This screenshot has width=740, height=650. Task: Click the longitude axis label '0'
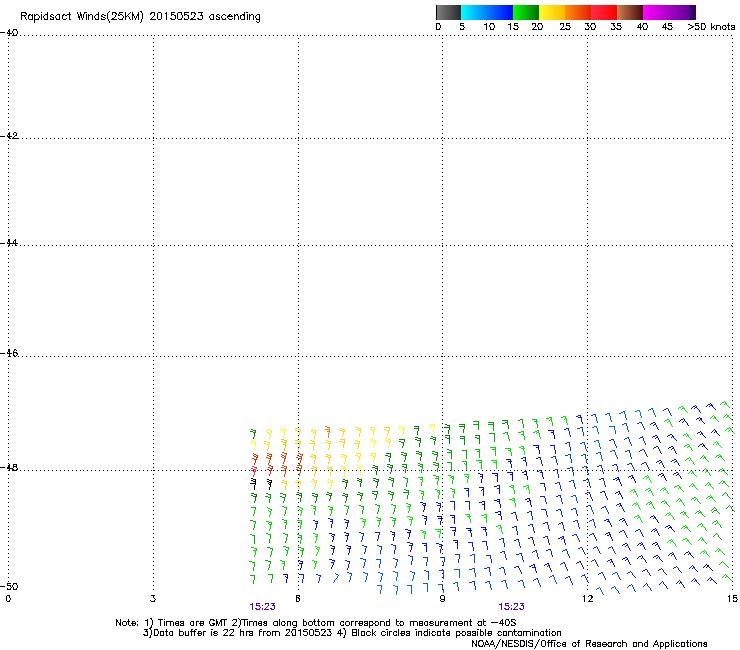pyautogui.click(x=8, y=599)
